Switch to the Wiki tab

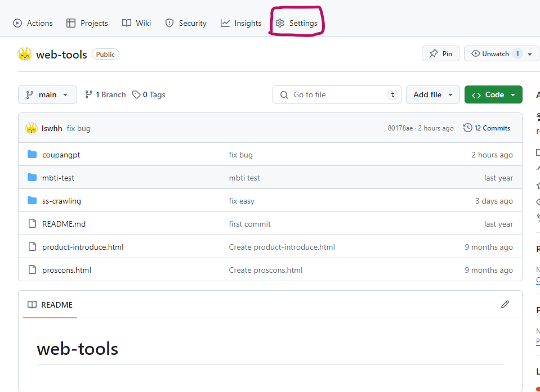136,23
